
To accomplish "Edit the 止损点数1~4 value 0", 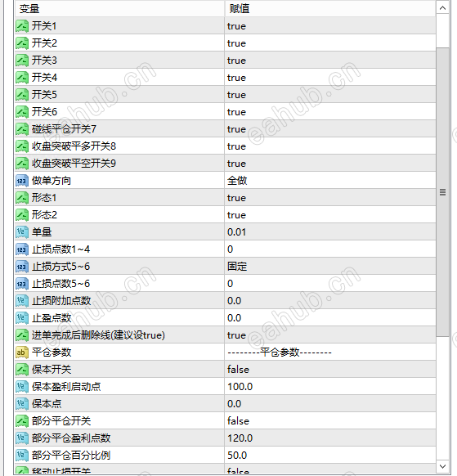I will pos(330,249).
